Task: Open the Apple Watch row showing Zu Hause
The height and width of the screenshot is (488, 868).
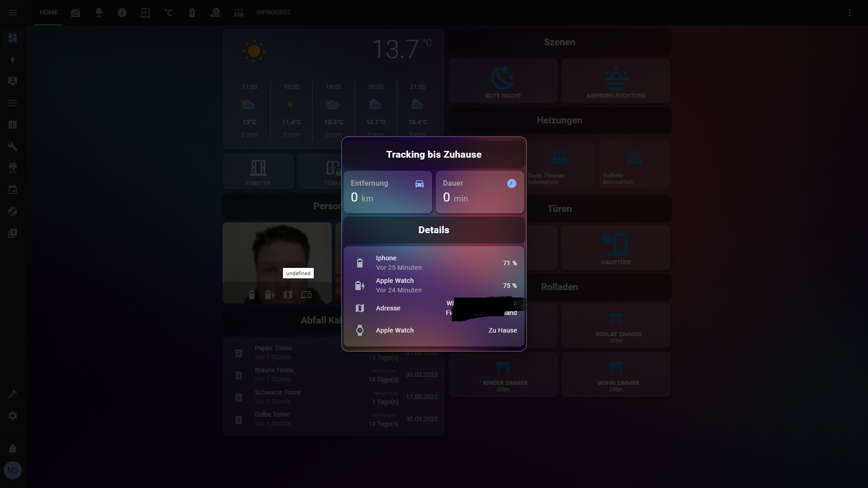Action: tap(434, 330)
